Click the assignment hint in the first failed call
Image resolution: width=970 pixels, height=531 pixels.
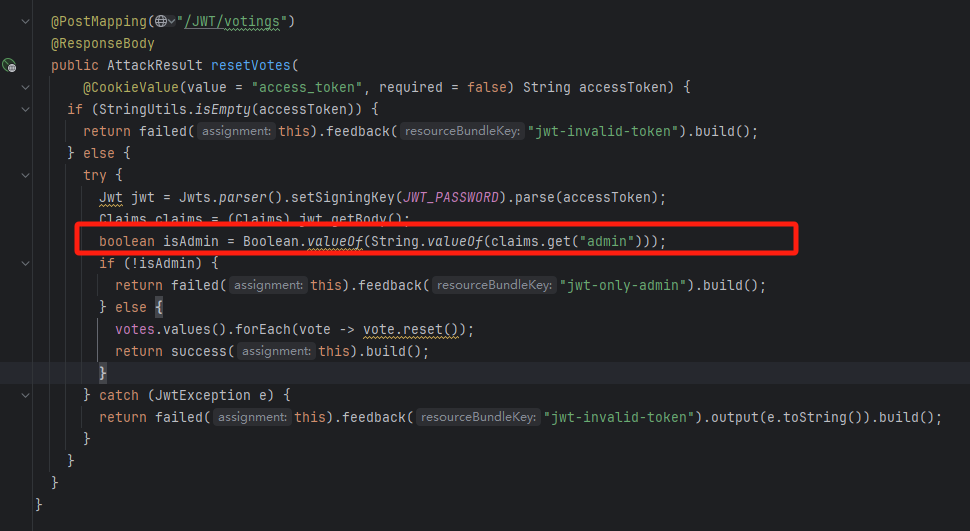[x=236, y=131]
